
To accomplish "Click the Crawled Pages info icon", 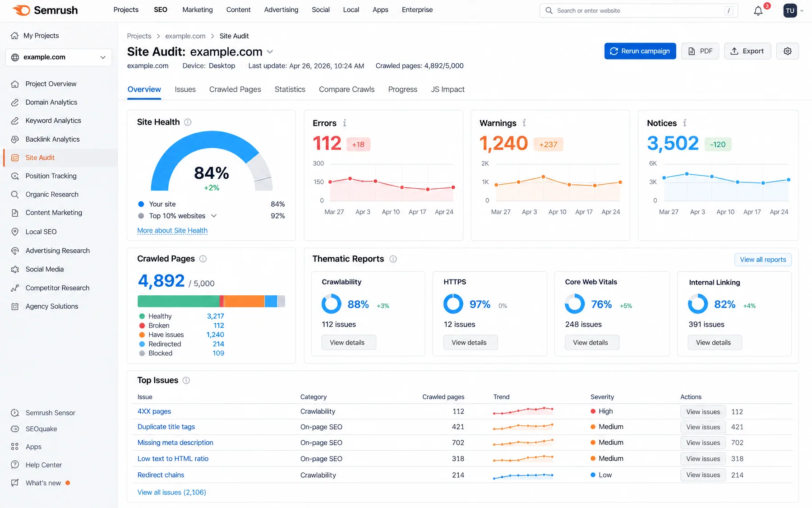I will [x=203, y=259].
